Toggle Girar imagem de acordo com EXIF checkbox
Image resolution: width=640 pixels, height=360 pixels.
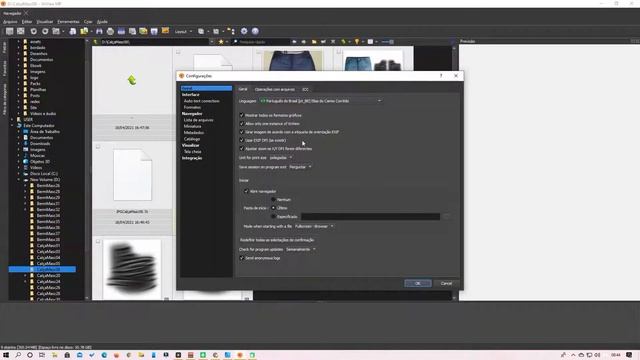pos(242,132)
